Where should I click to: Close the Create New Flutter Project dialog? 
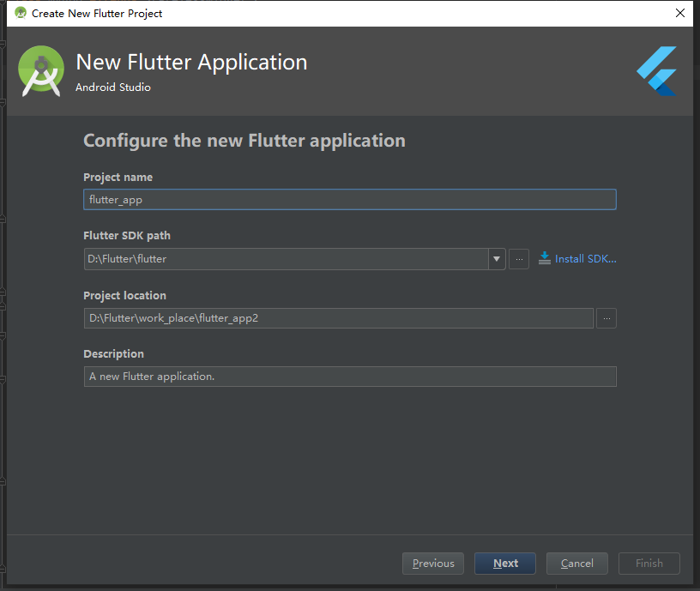[x=679, y=13]
